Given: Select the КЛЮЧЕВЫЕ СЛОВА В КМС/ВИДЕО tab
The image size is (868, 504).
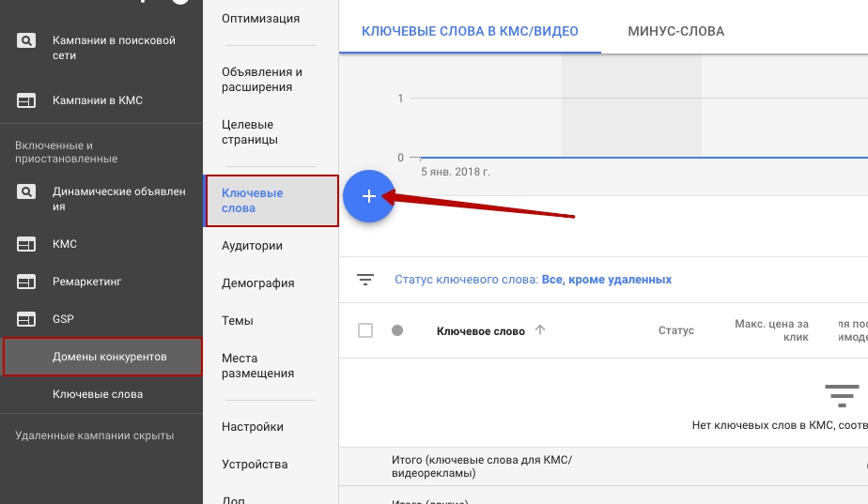Looking at the screenshot, I should pyautogui.click(x=470, y=31).
